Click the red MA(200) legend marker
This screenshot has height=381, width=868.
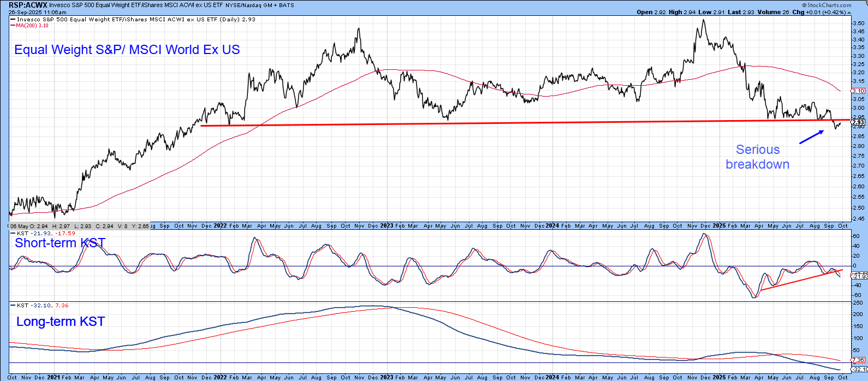13,26
